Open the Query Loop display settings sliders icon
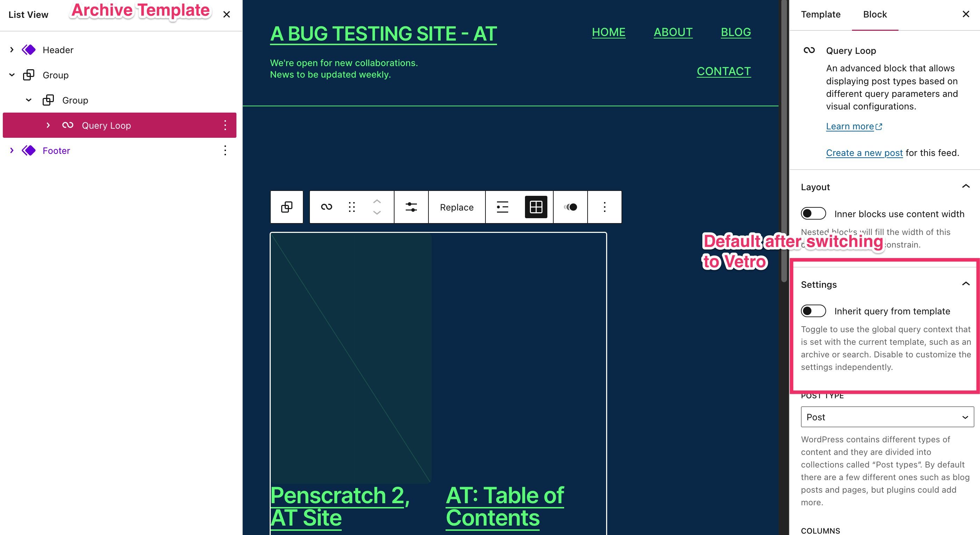This screenshot has width=980, height=535. (x=411, y=207)
